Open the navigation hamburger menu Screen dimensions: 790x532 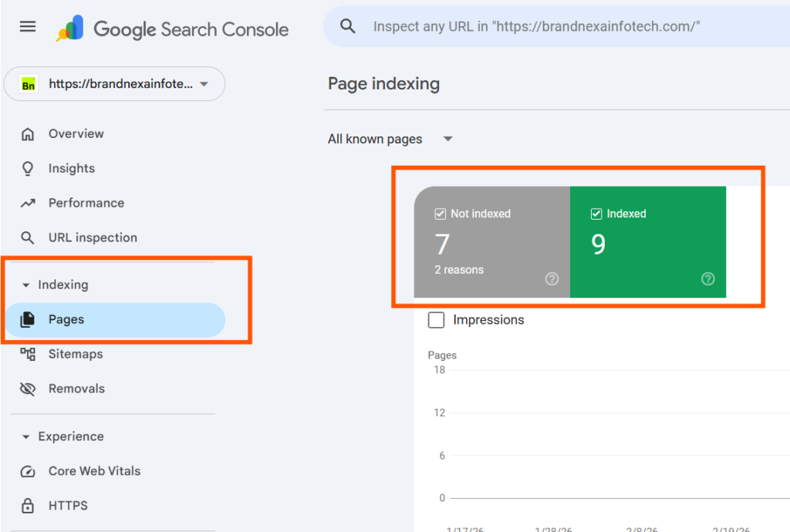(27, 25)
